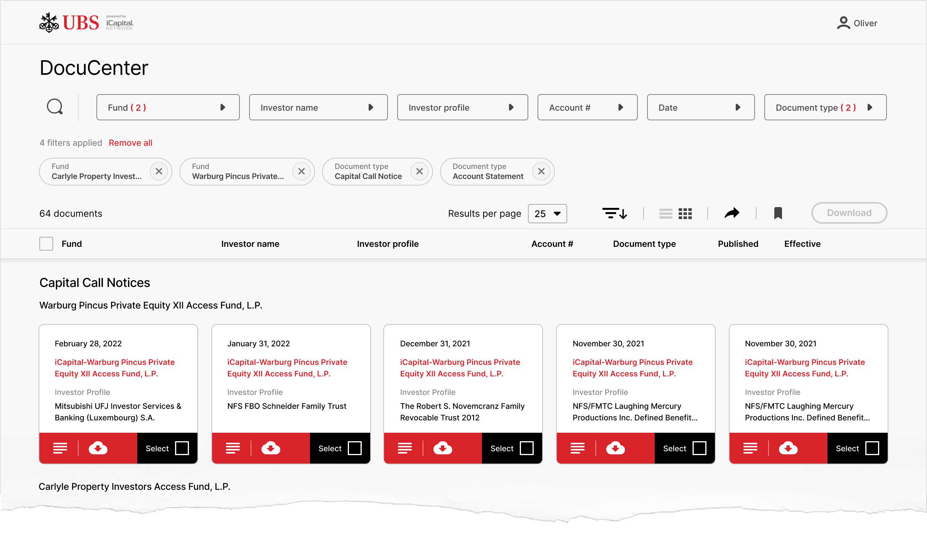
Task: Click the Remove all filters link
Action: (x=131, y=143)
